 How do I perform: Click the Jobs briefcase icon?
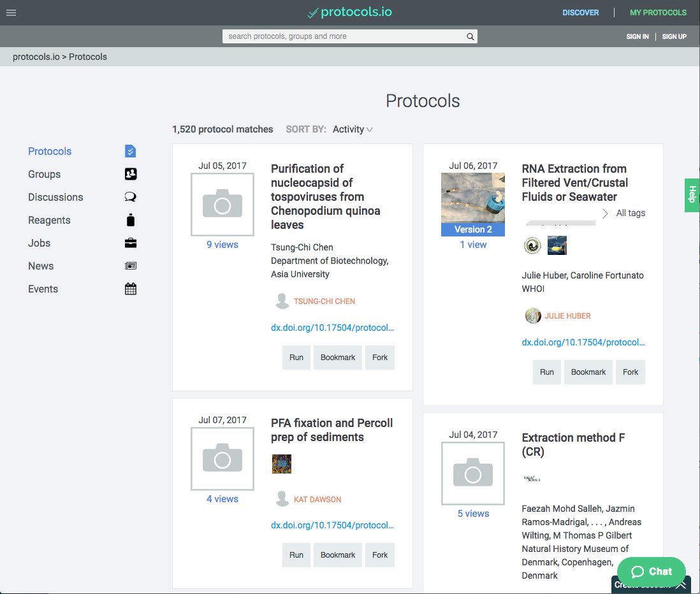pos(130,243)
